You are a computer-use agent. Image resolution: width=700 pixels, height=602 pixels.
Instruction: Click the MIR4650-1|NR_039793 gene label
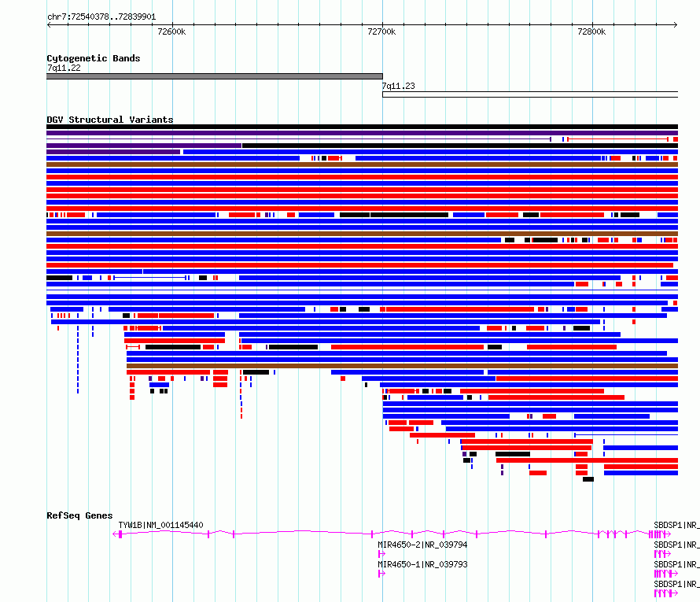[x=422, y=564]
